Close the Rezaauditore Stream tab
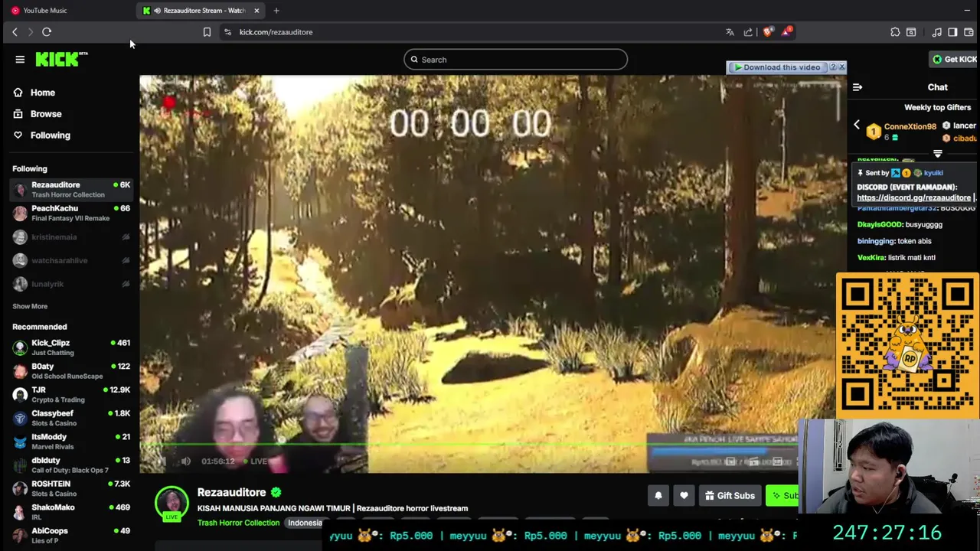The image size is (980, 551). pyautogui.click(x=256, y=11)
